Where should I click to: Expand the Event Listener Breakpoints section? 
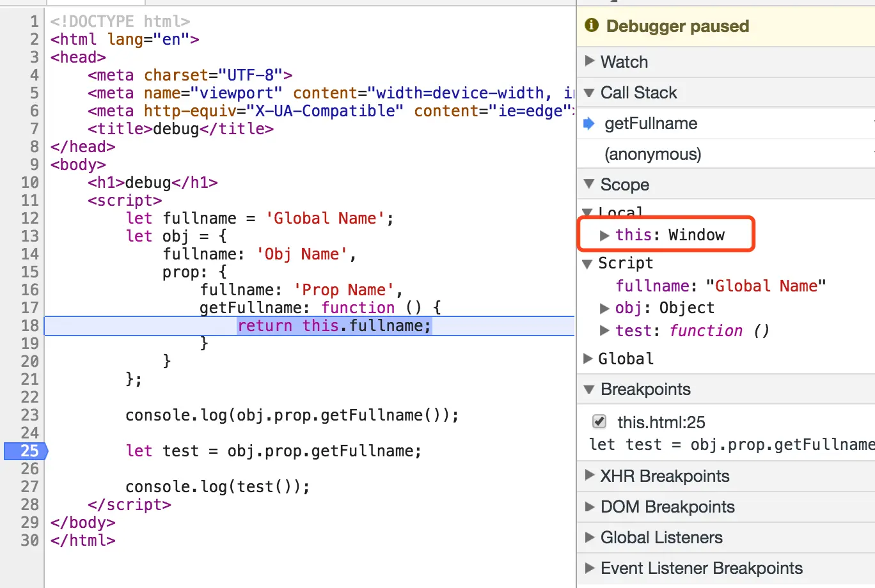(x=590, y=568)
